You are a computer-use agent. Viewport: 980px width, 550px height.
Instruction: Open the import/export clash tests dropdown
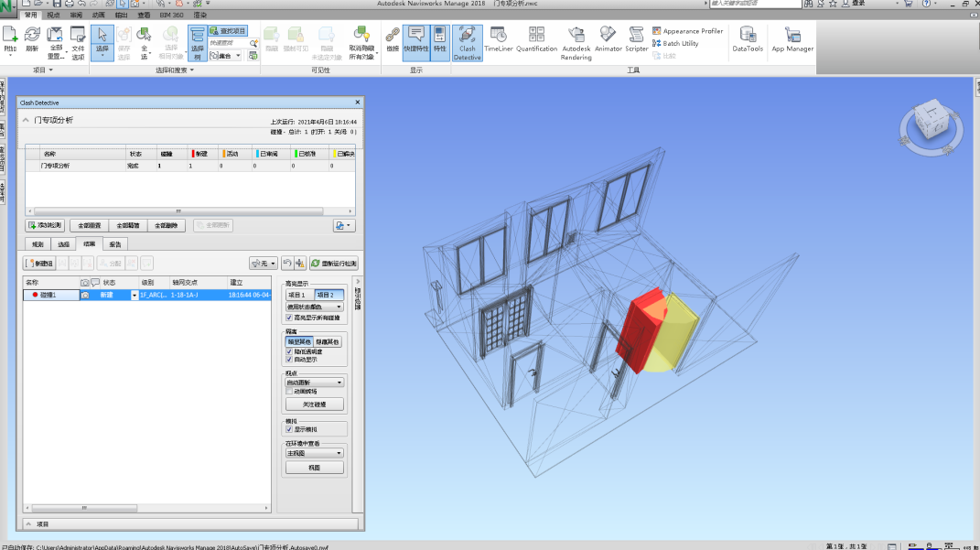344,226
